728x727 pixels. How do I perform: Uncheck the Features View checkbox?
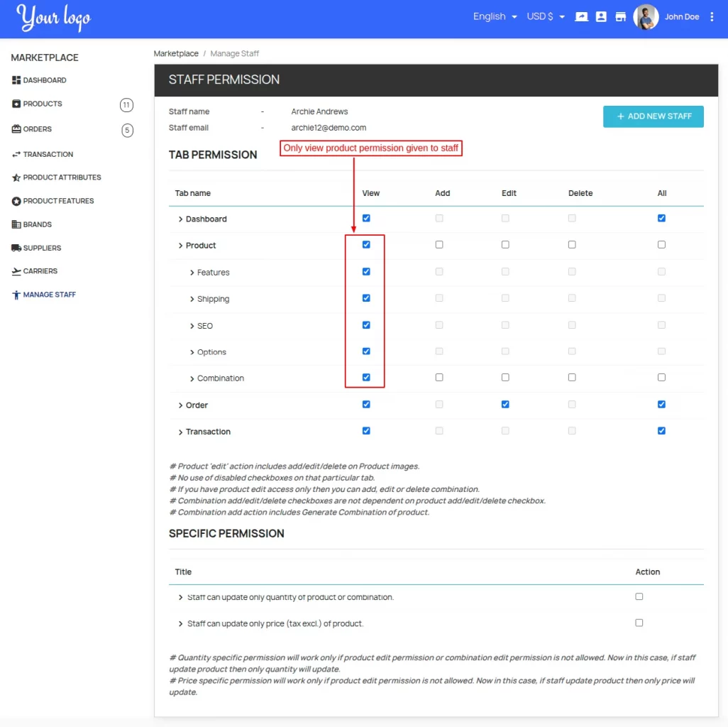366,271
